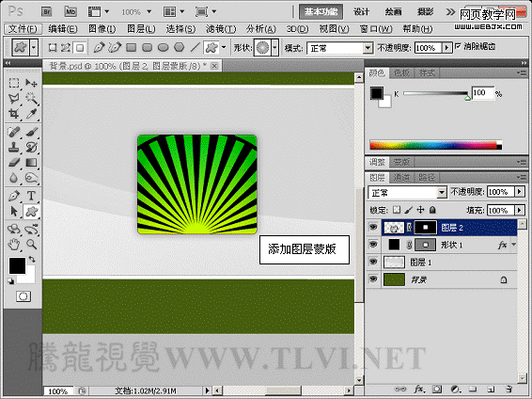Choose the Polygon shape in options bar
This screenshot has height=399, width=532.
pyautogui.click(x=180, y=48)
